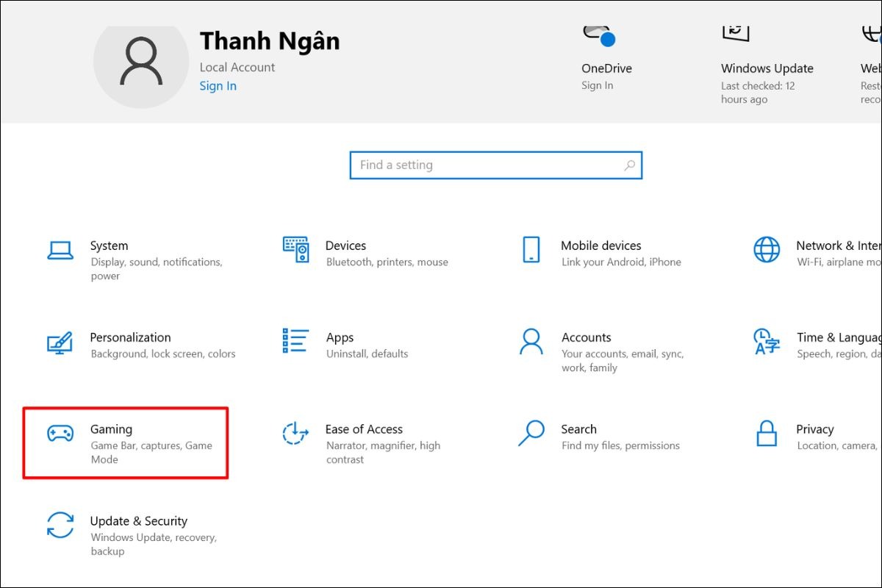Click the Background, lock screen, colors description

163,354
